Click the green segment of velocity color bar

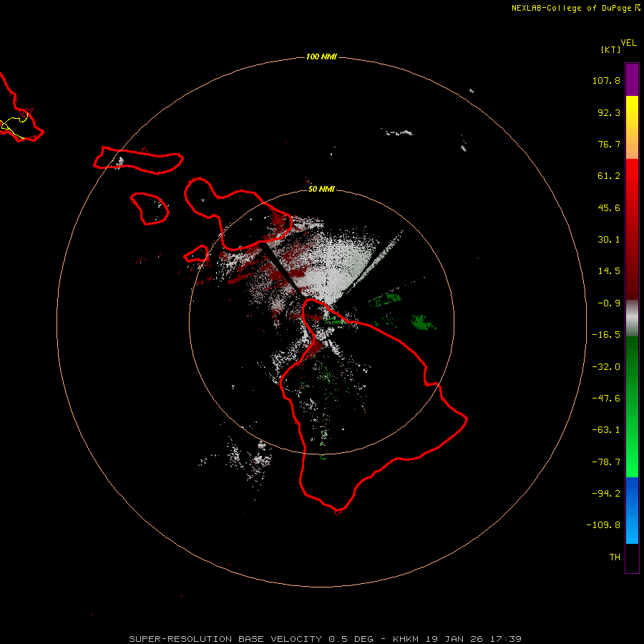[x=632, y=406]
